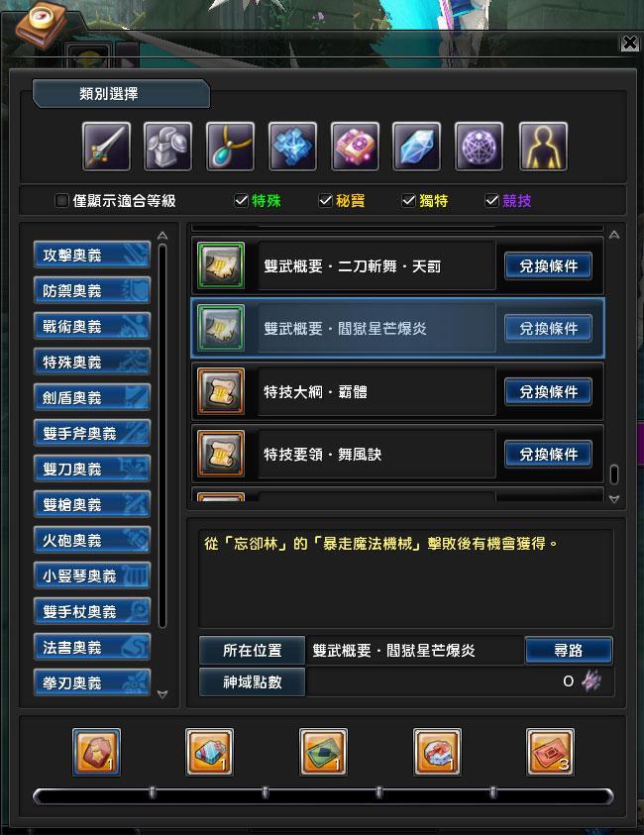Select the blue crystal cluster category icon
Image resolution: width=644 pixels, height=835 pixels.
click(292, 147)
